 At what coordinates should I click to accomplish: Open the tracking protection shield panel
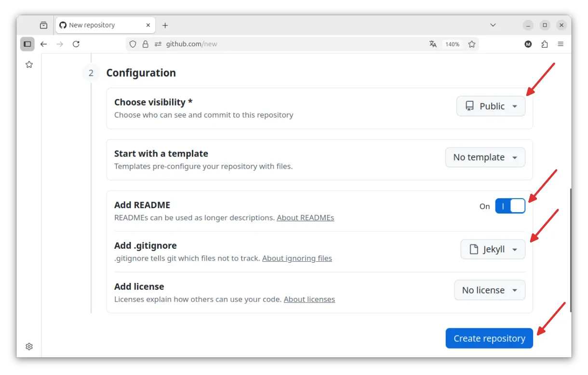[x=133, y=44]
